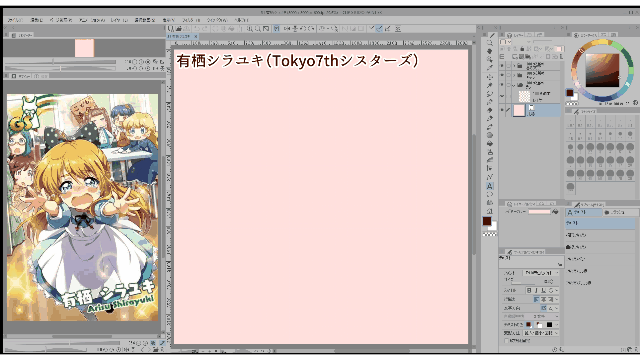
Task: Expand the second folder layer
Action: click(x=514, y=75)
